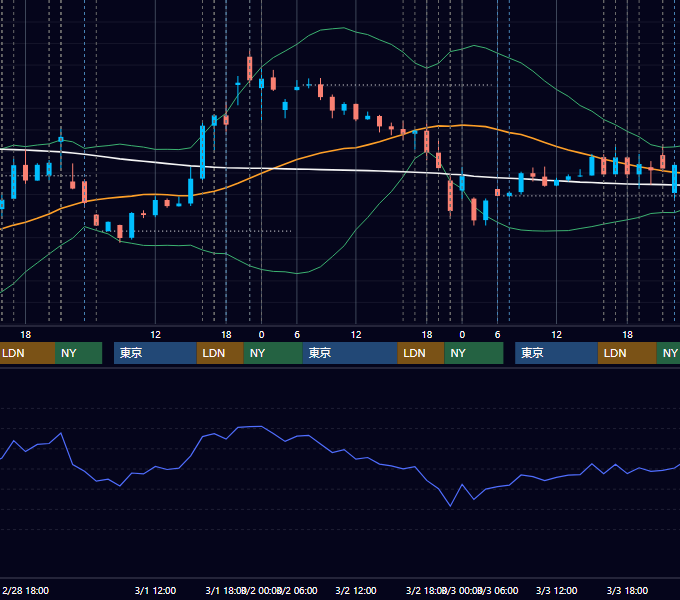Click the 3/3 12:00 date label
Screen dimensions: 680x600
[556, 590]
